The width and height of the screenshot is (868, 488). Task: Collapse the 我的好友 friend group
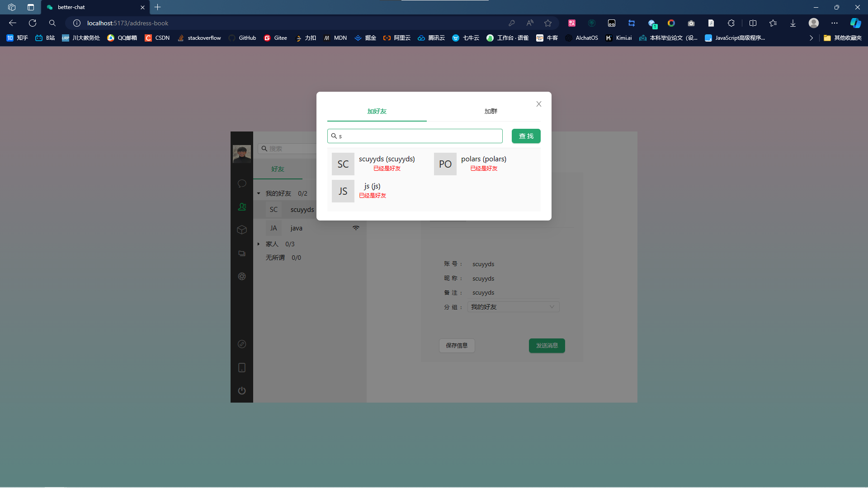coord(259,193)
